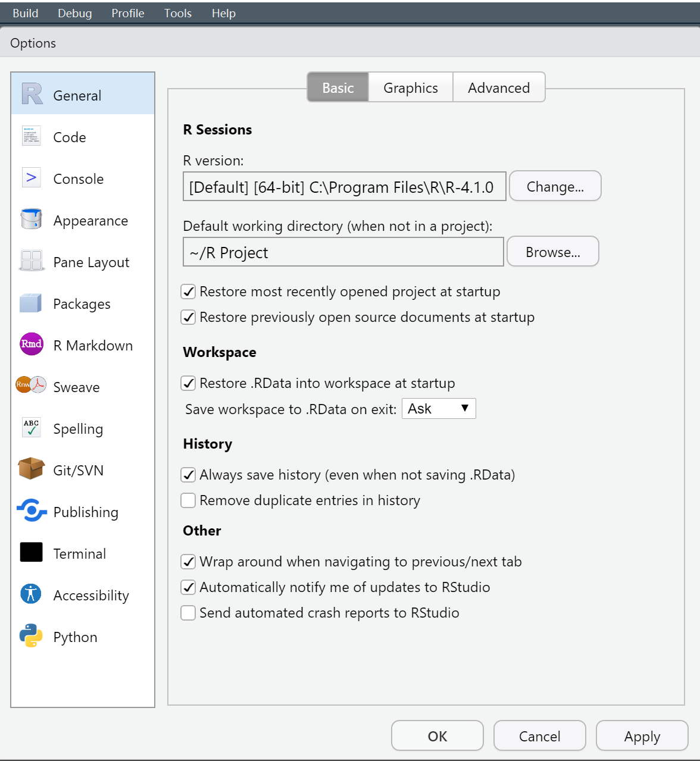Click the Apply button

click(x=642, y=736)
